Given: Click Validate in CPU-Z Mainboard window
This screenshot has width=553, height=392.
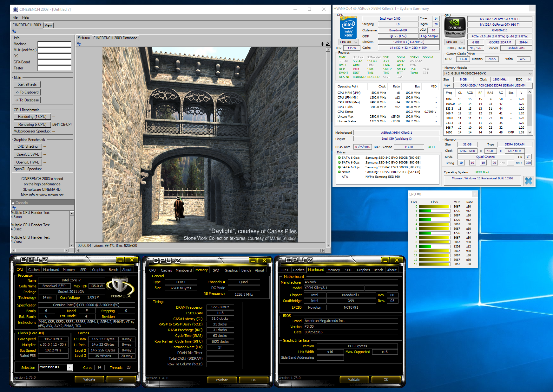Looking at the screenshot, I should pyautogui.click(x=354, y=380).
